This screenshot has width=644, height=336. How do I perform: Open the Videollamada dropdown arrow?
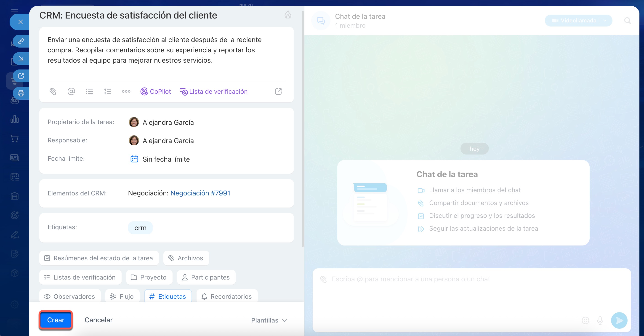(x=605, y=21)
